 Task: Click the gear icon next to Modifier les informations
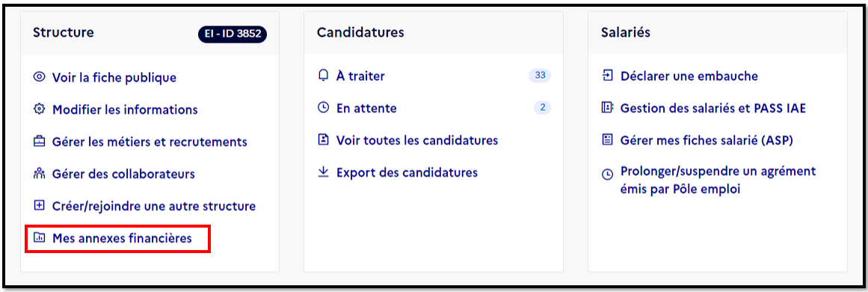(x=39, y=109)
